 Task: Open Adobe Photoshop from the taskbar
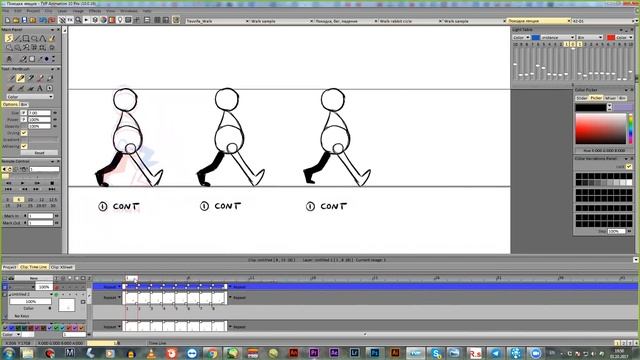pyautogui.click(x=374, y=353)
